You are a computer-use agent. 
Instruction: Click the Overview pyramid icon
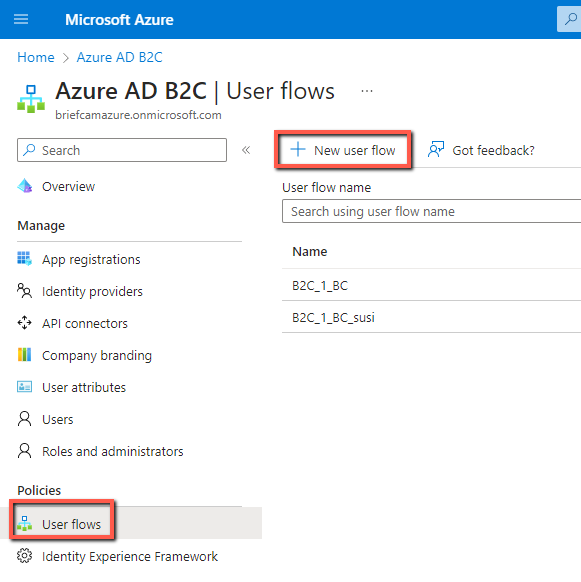(x=25, y=186)
